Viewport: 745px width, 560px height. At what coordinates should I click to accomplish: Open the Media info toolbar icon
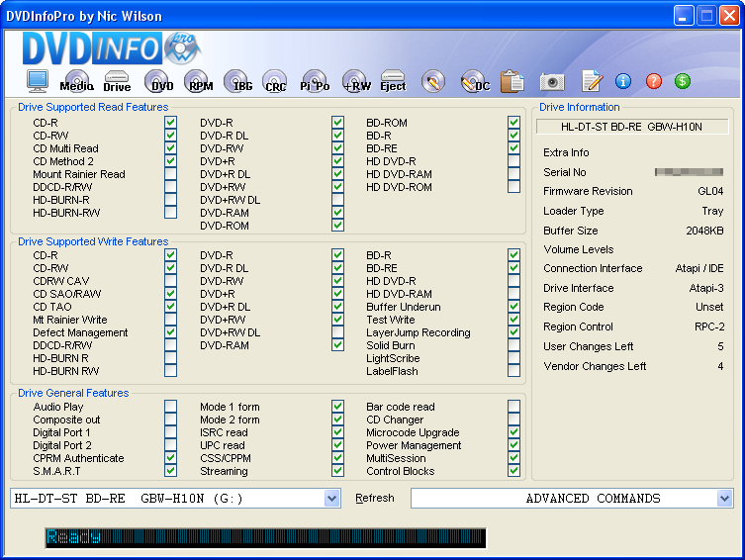point(77,82)
